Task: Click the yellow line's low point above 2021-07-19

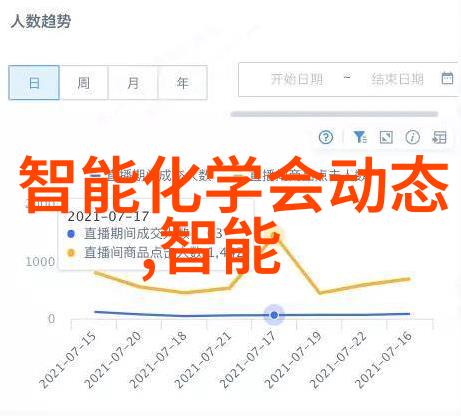Action: [320, 293]
